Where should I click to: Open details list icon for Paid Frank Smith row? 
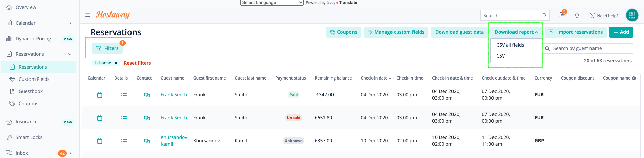point(124,95)
